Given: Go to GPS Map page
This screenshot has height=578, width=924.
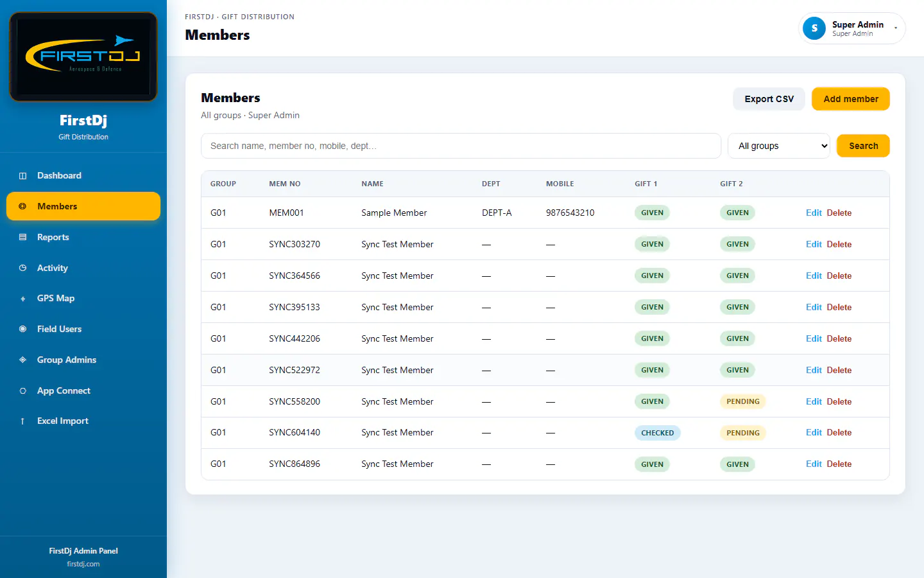Looking at the screenshot, I should (x=83, y=298).
